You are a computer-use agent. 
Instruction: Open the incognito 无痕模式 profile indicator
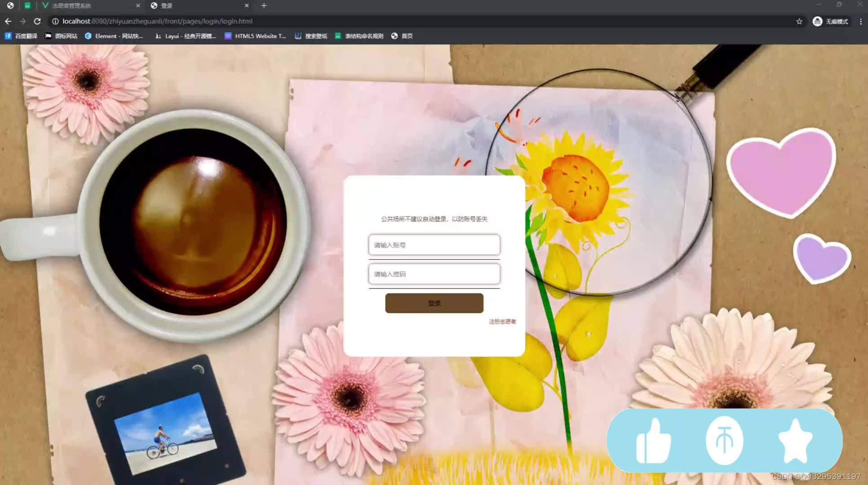830,21
